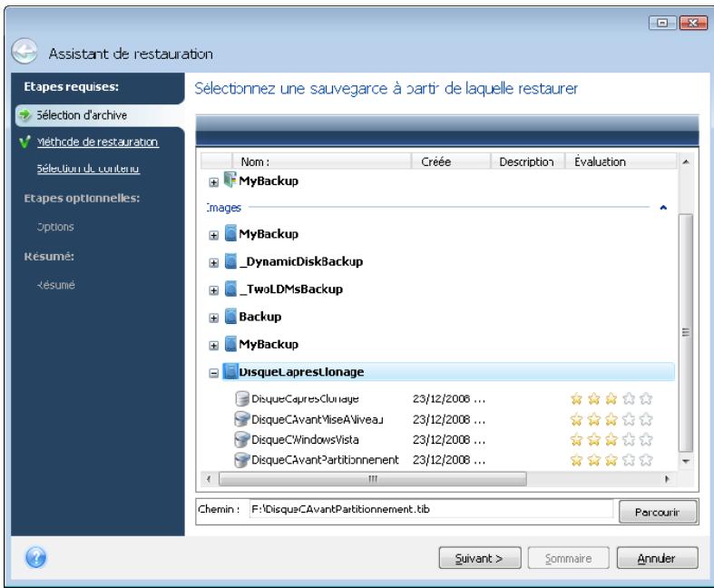714x588 pixels.
Task: Click the disk image icon of _DynamicDiskBackup
Action: [x=230, y=261]
